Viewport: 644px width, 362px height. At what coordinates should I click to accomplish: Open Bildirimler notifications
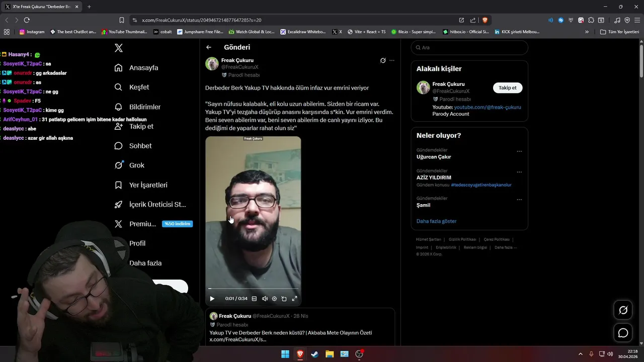coord(137,107)
